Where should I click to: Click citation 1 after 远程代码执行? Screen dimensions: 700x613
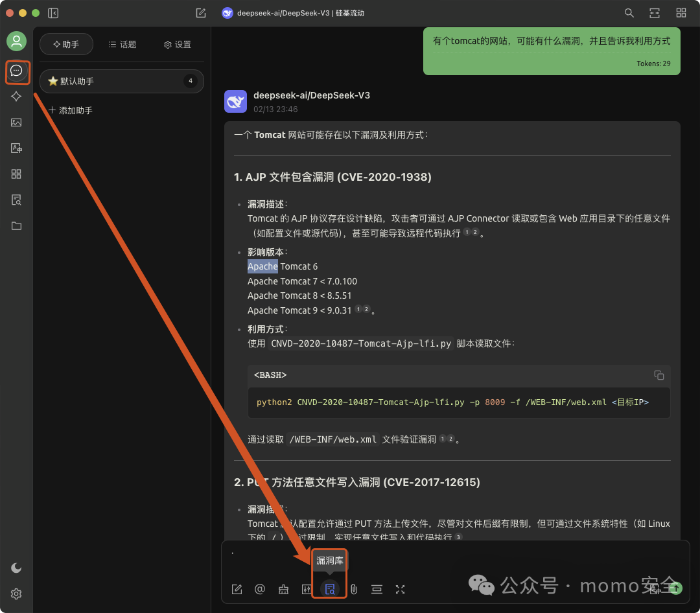pyautogui.click(x=467, y=232)
